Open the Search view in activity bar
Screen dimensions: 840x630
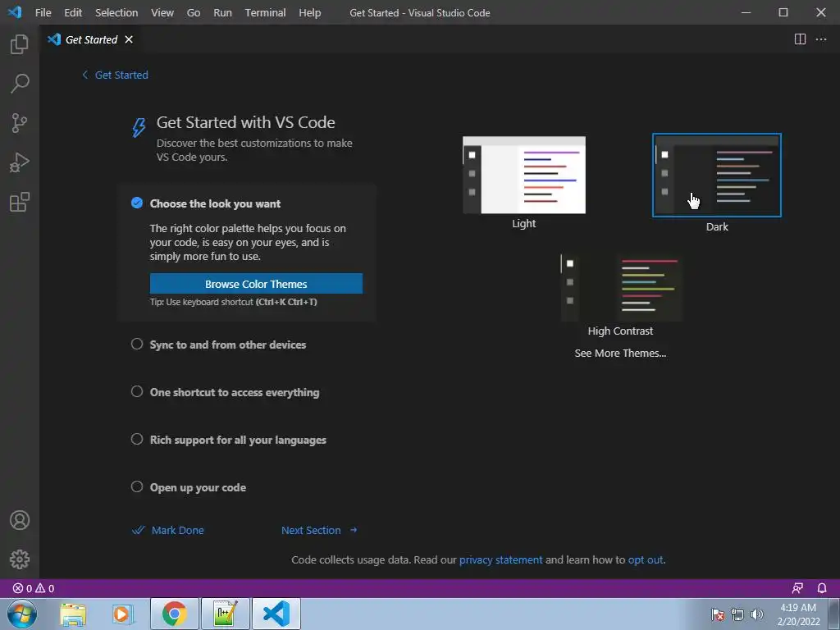pos(20,84)
